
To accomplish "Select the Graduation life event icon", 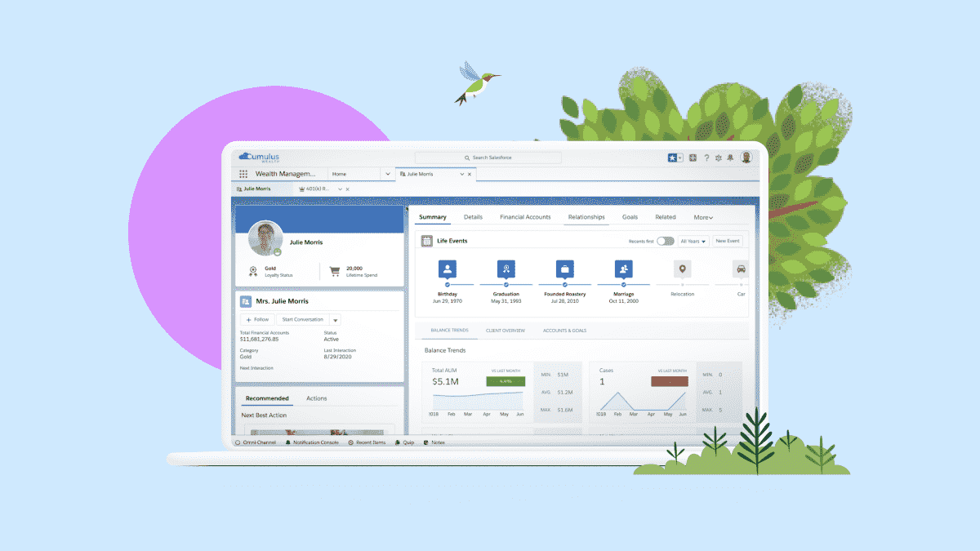I will coord(506,269).
